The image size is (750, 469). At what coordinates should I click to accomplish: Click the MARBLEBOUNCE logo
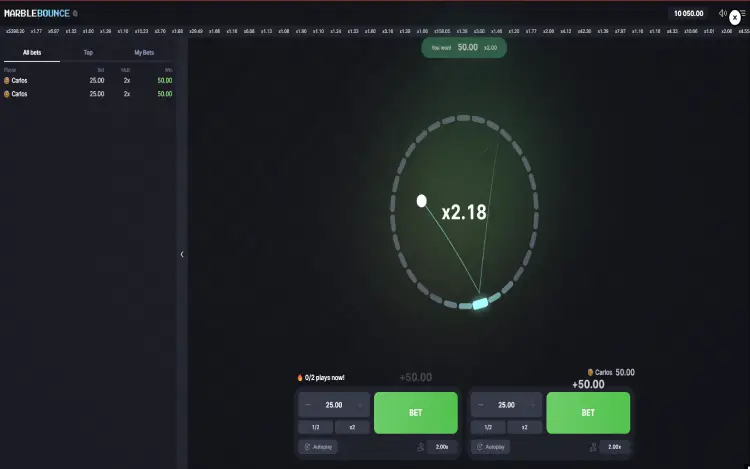tap(37, 13)
